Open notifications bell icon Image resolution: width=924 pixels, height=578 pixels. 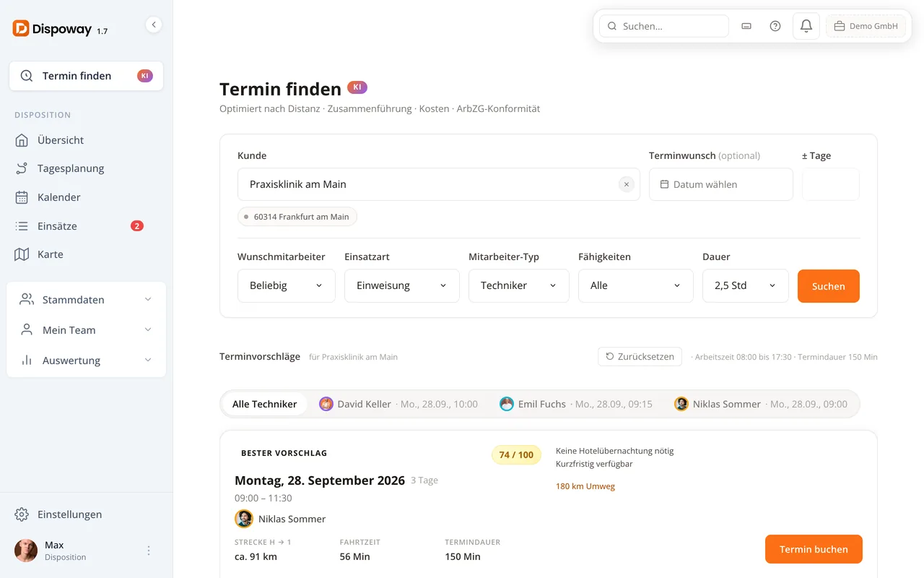pyautogui.click(x=806, y=26)
